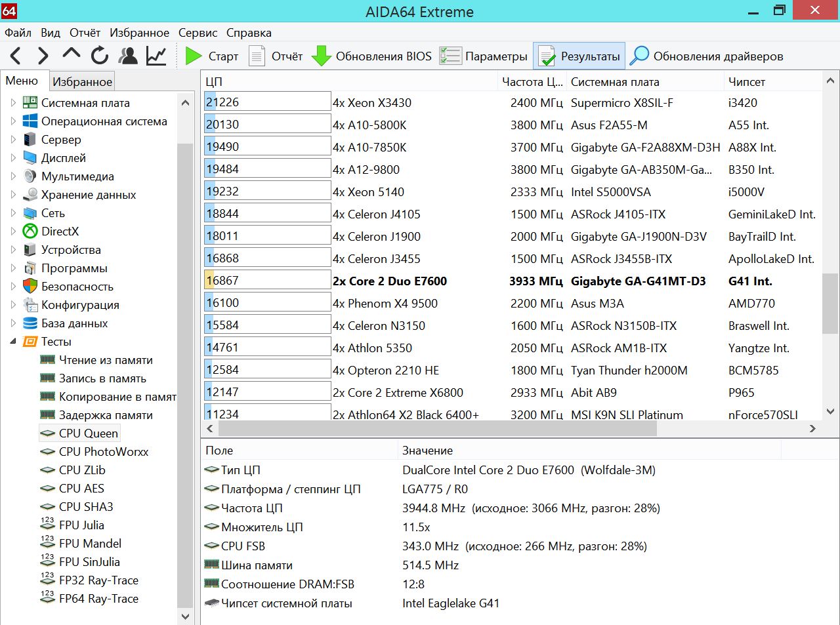Click the Forward navigation arrow icon

(x=43, y=56)
